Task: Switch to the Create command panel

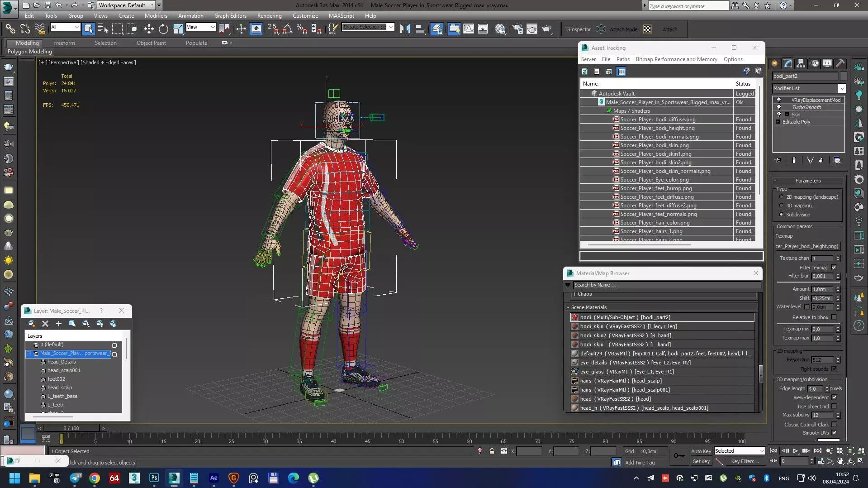Action: pyautogui.click(x=775, y=63)
